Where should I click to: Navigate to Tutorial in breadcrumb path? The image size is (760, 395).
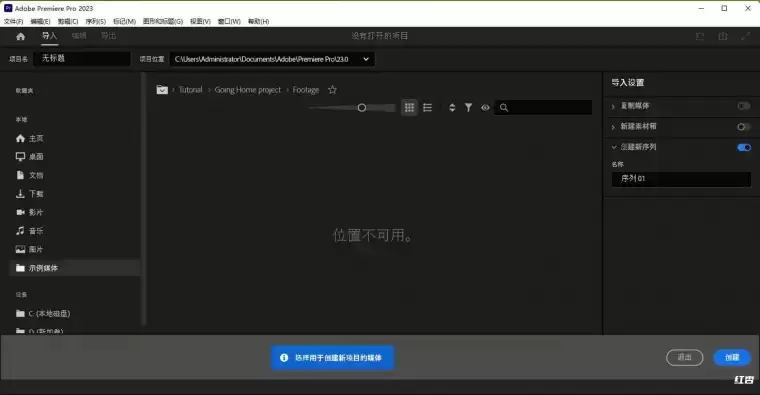(x=190, y=90)
